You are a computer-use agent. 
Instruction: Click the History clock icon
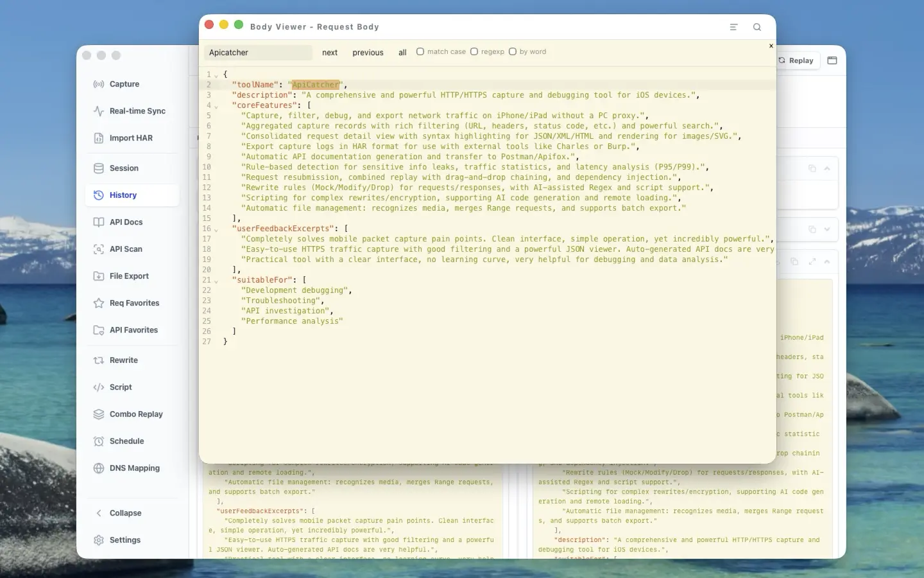99,195
